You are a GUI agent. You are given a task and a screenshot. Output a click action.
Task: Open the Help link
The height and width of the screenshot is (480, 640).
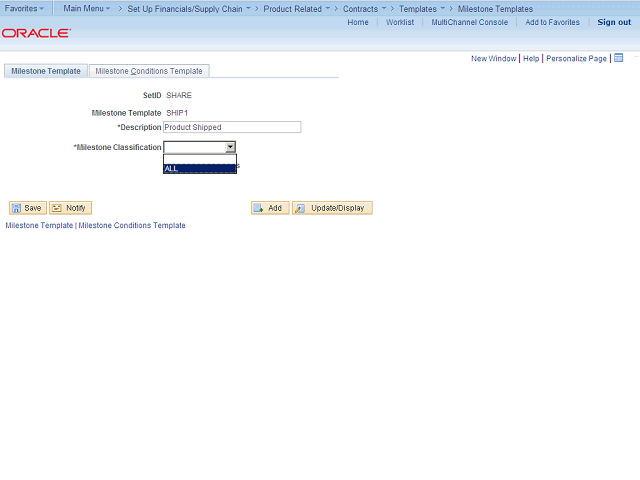coord(531,58)
